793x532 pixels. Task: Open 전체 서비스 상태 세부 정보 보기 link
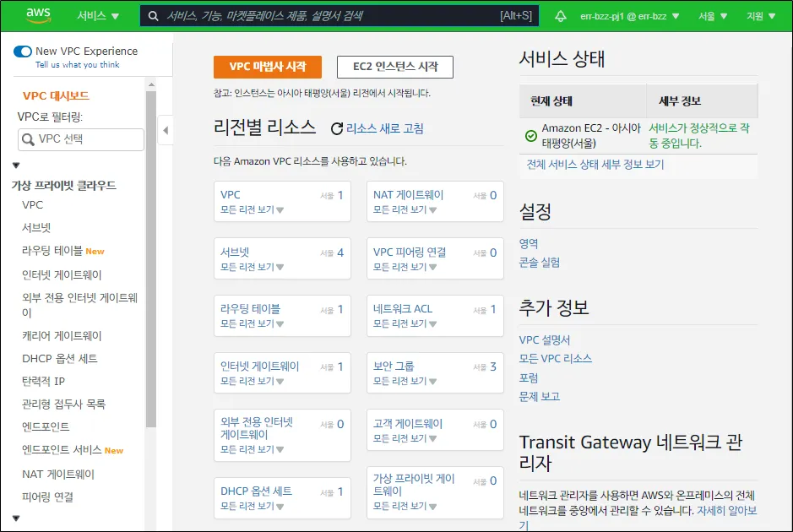click(595, 165)
